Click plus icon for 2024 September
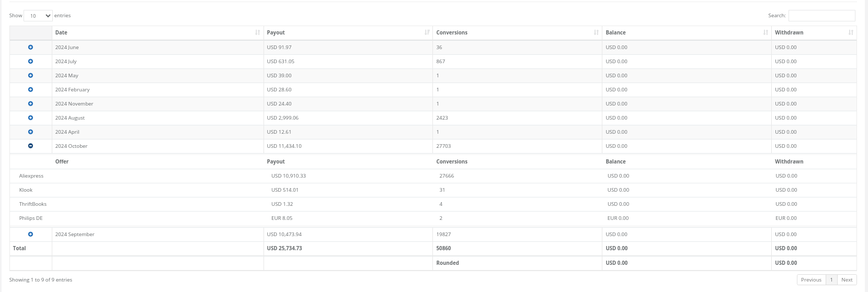Image resolution: width=868 pixels, height=292 pixels. [x=30, y=234]
